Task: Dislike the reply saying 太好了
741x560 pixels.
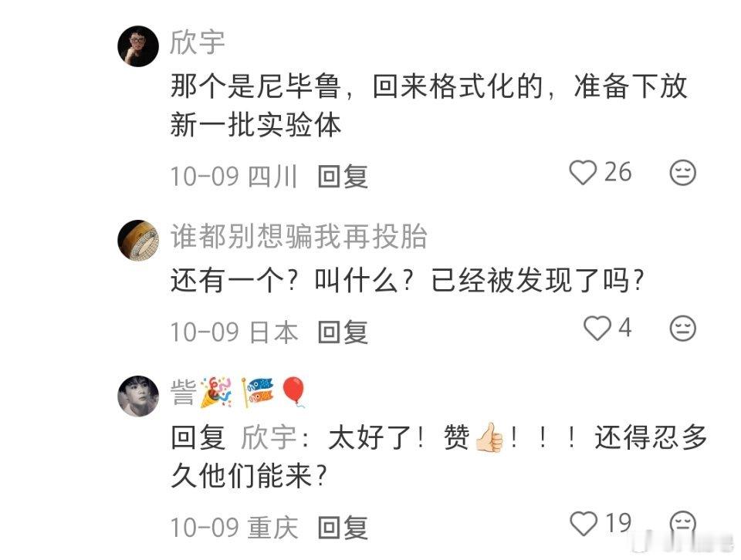Action: pos(683,523)
